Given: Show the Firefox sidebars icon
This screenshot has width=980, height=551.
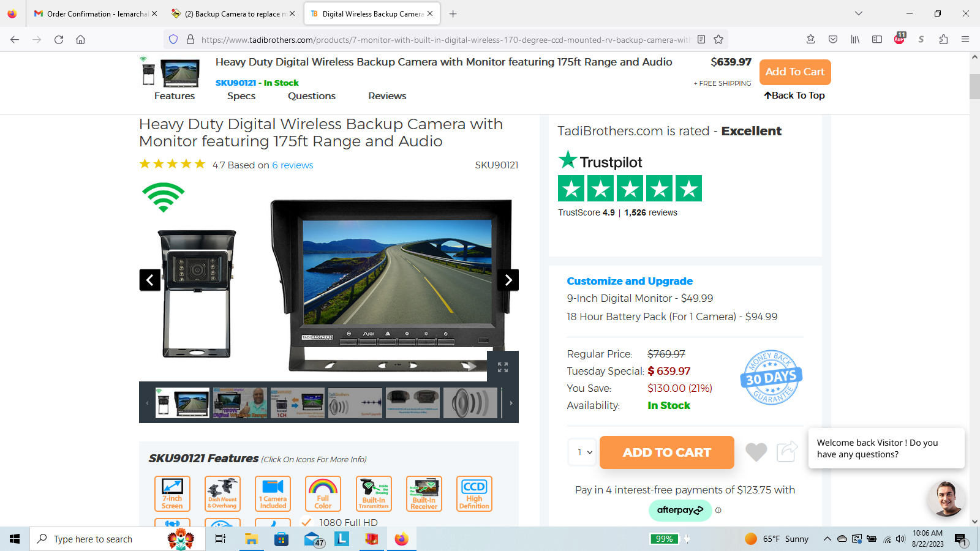Looking at the screenshot, I should point(877,40).
